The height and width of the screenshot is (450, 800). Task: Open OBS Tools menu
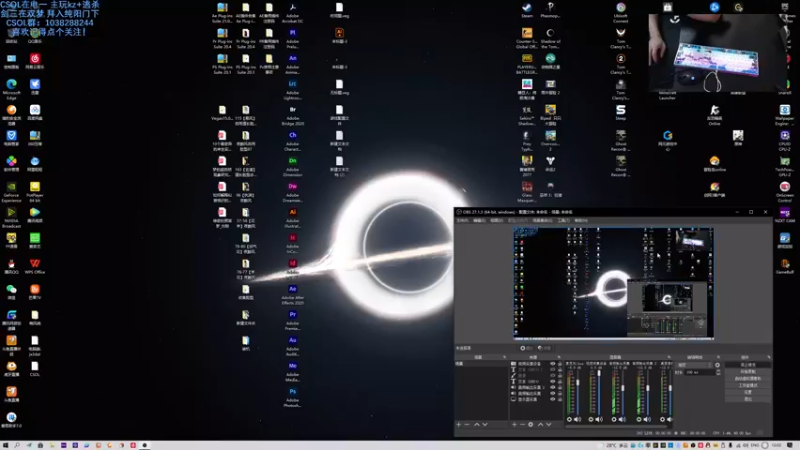[x=563, y=220]
